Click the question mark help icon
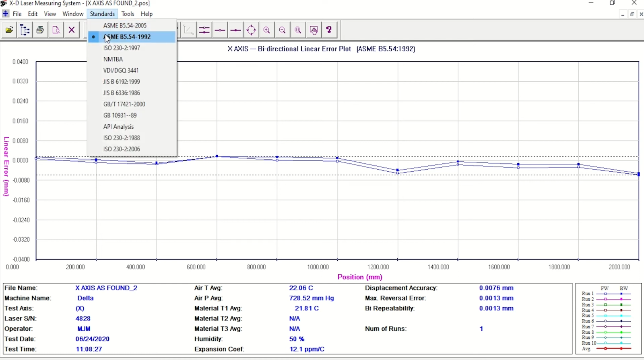The image size is (644, 360). (x=329, y=30)
